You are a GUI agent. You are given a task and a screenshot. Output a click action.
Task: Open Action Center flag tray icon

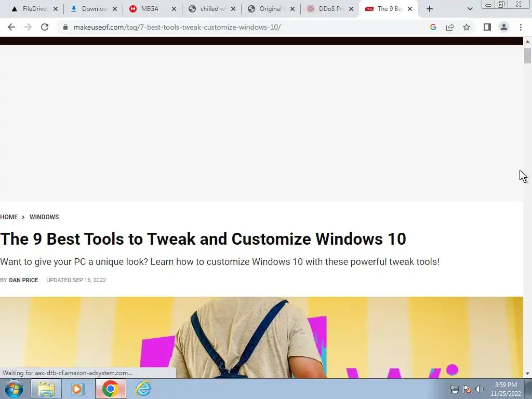[467, 389]
